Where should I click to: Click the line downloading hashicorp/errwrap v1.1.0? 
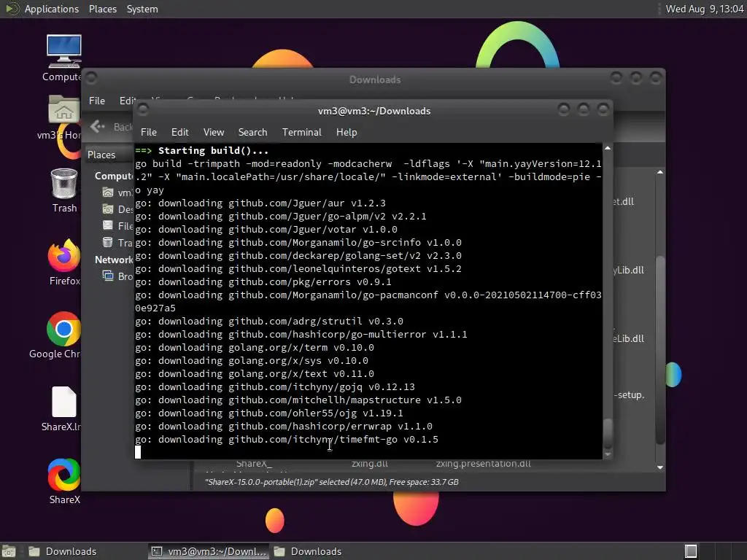[x=284, y=426]
